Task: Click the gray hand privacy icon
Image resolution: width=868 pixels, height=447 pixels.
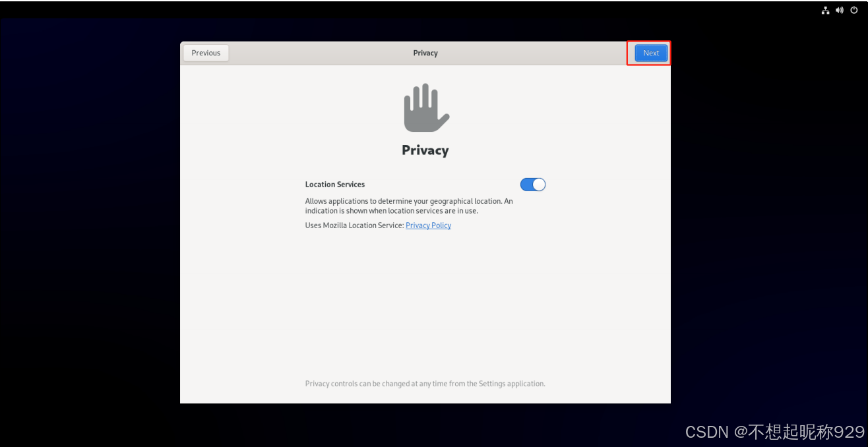Action: (426, 107)
